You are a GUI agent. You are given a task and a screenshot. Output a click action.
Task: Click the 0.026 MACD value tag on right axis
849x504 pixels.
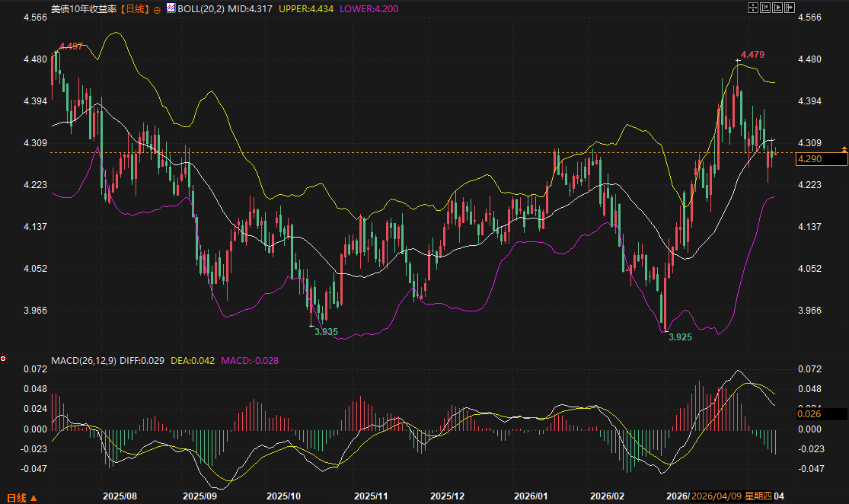tap(820, 414)
